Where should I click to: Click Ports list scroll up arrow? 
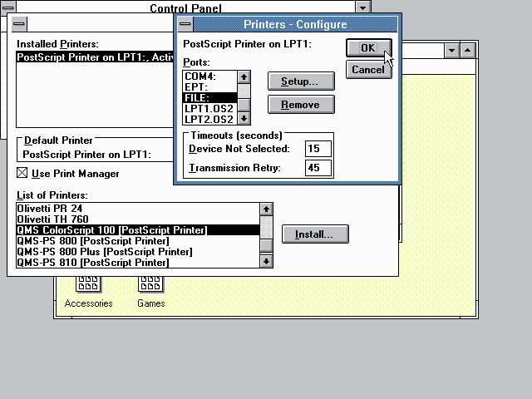click(x=244, y=77)
